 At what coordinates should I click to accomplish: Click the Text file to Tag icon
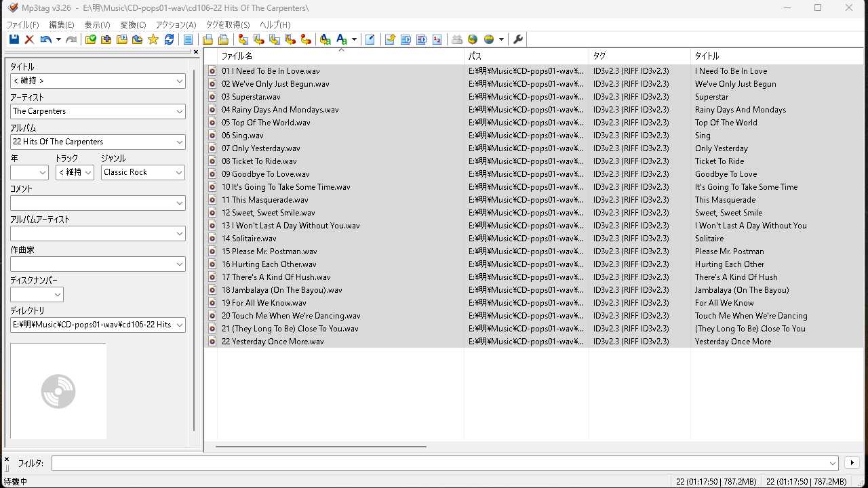tap(290, 39)
